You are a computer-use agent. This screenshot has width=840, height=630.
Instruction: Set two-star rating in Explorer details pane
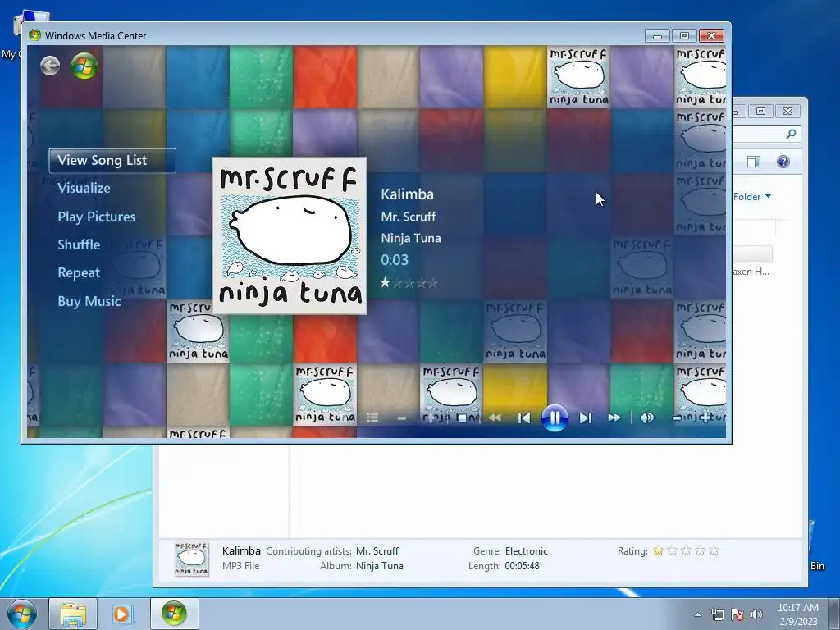pos(673,550)
